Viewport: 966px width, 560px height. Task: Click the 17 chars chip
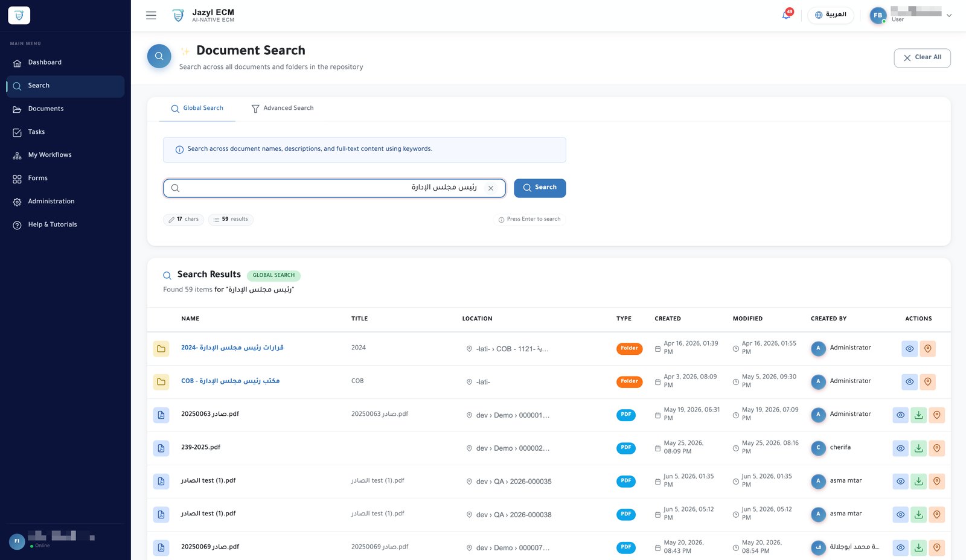184,220
